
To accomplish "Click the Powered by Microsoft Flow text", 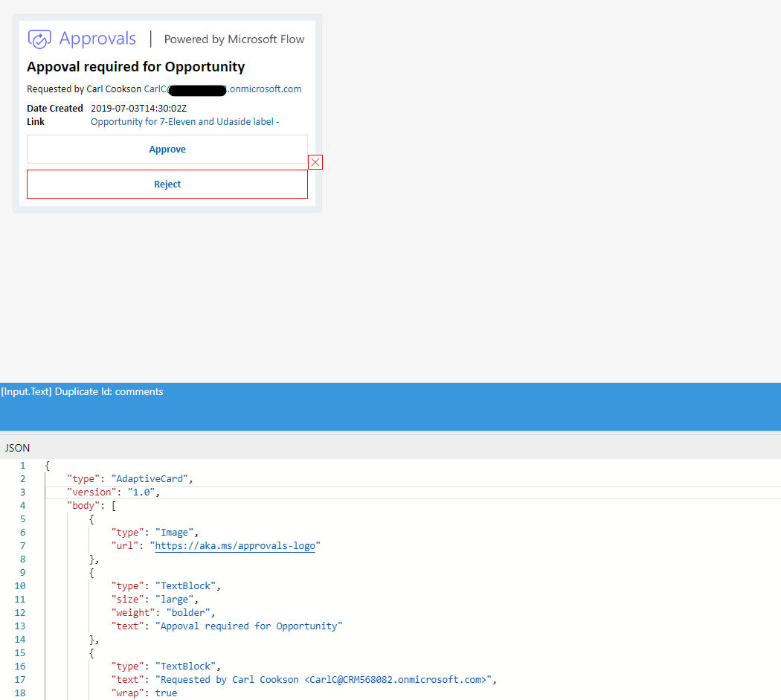I will point(234,39).
